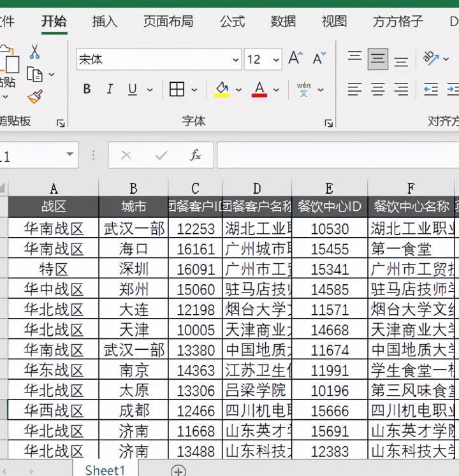Expand the fill color palette arrow

[x=238, y=90]
